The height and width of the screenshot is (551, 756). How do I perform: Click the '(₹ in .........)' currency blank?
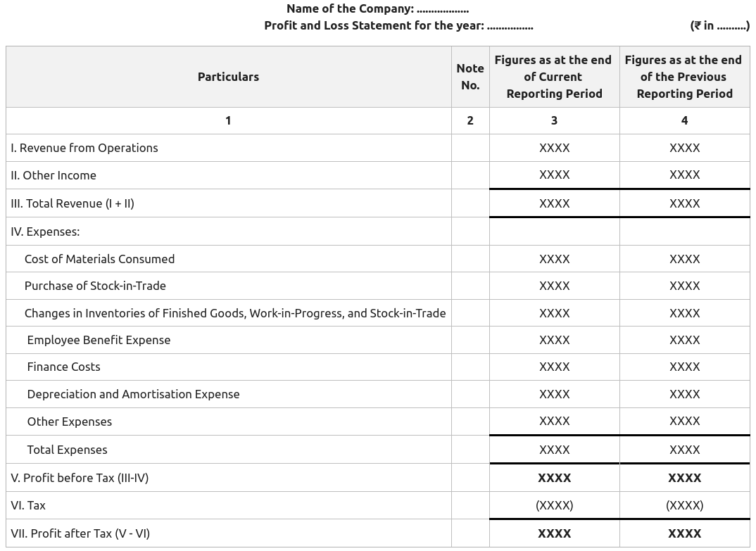[719, 25]
